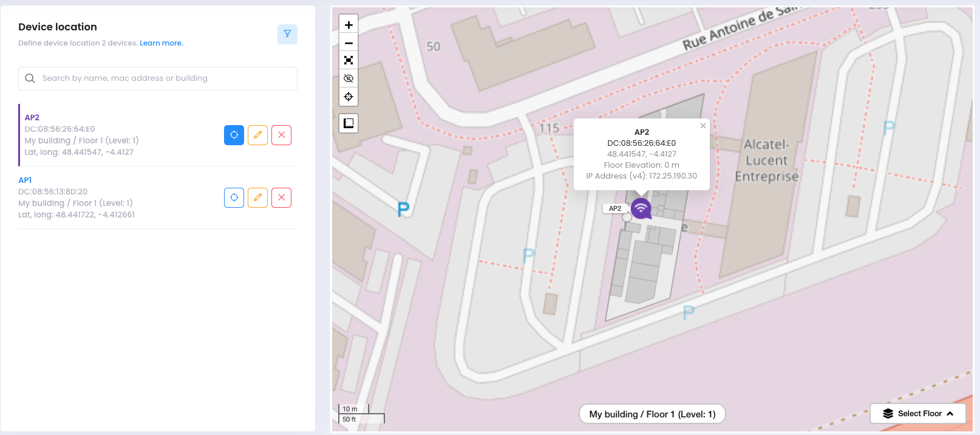Center map on current location
Screen dimensions: 980x435
[x=349, y=97]
